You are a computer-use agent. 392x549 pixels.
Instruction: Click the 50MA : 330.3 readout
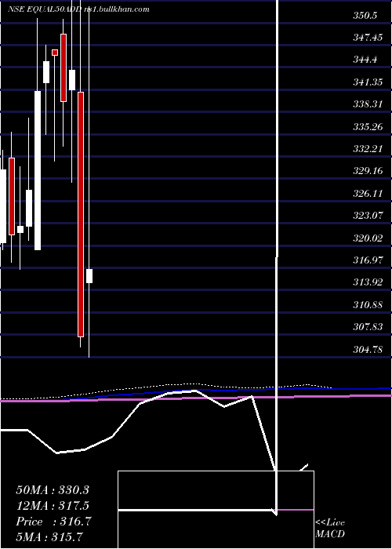pyautogui.click(x=53, y=489)
